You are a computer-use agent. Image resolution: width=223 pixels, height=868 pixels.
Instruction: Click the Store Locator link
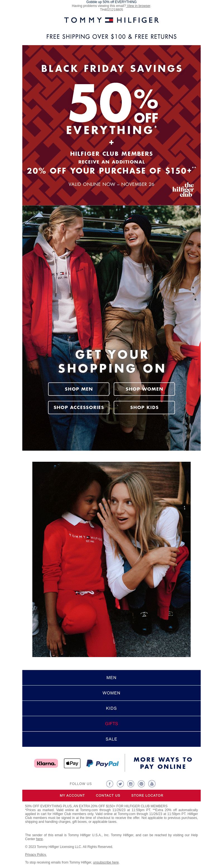[147, 795]
